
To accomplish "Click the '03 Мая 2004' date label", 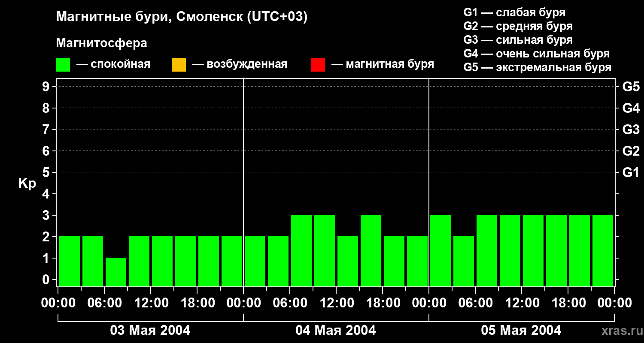I will coord(150,330).
